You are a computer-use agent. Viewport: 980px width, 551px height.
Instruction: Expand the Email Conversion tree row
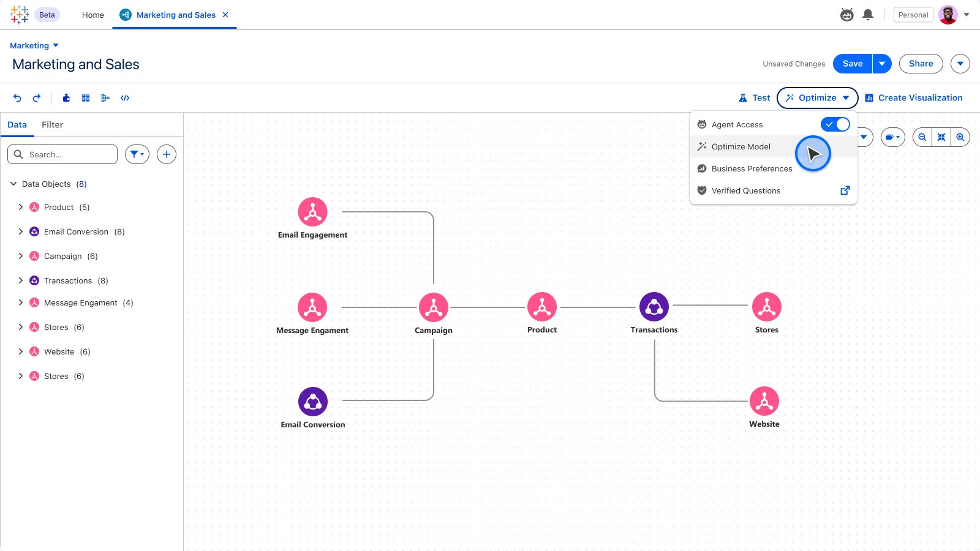click(21, 231)
